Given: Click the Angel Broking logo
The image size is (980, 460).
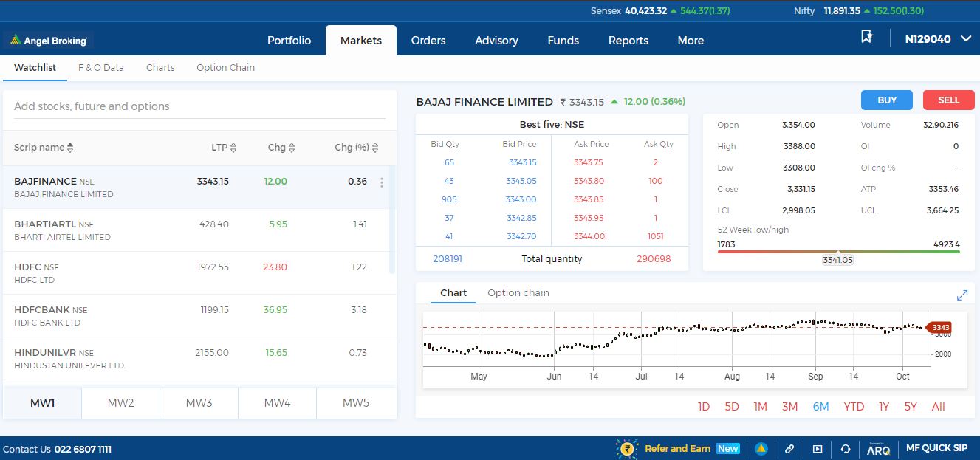Looking at the screenshot, I should (49, 41).
